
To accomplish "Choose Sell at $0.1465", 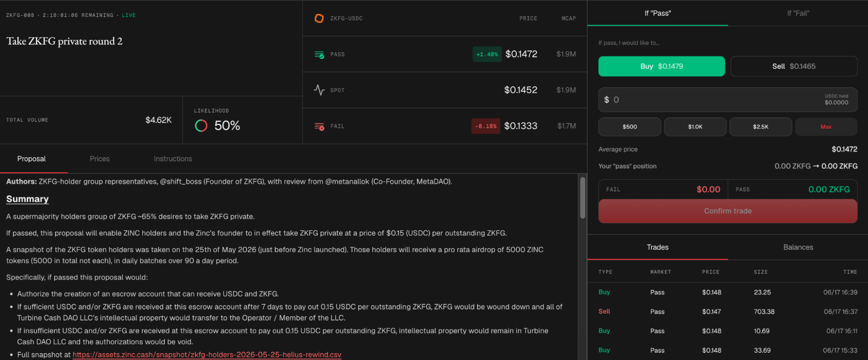I will (x=794, y=66).
